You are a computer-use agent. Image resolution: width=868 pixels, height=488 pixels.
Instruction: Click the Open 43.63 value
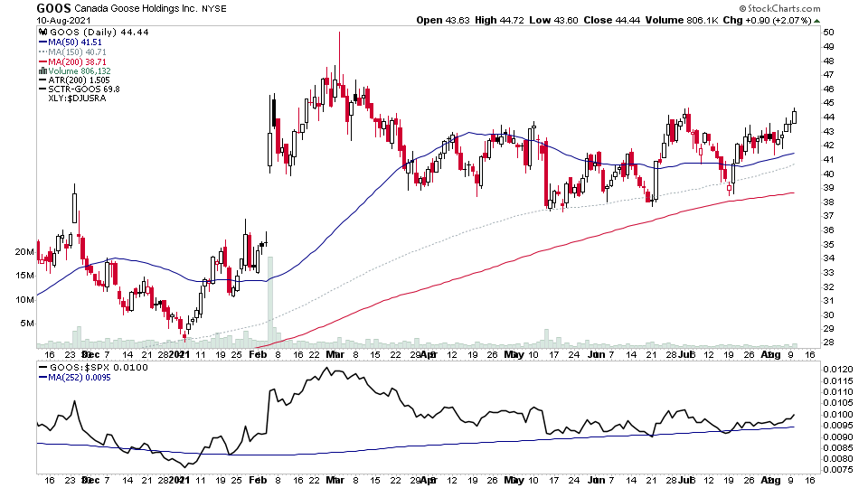tap(443, 20)
